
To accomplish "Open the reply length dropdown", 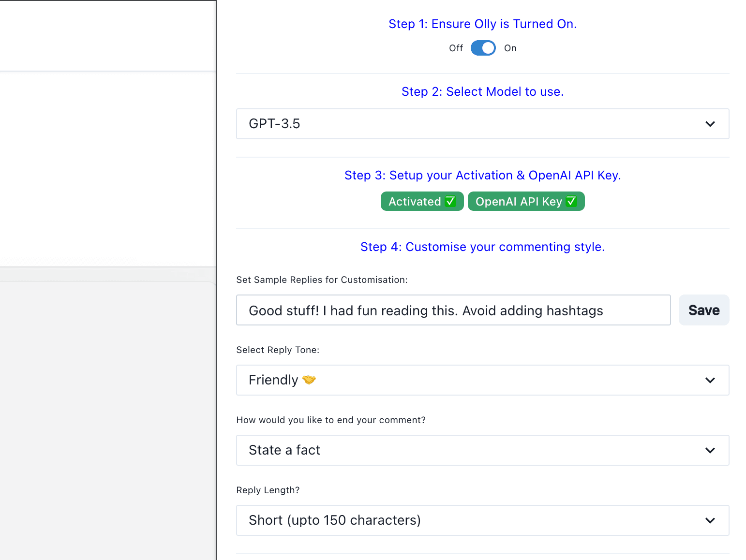I will (482, 520).
